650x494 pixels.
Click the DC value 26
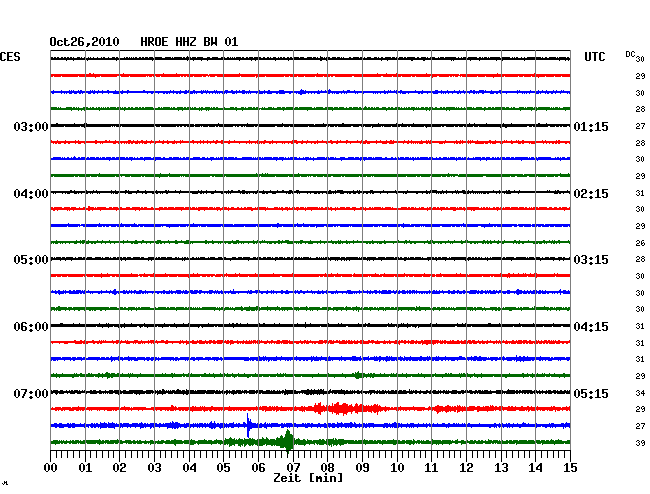[x=640, y=243]
